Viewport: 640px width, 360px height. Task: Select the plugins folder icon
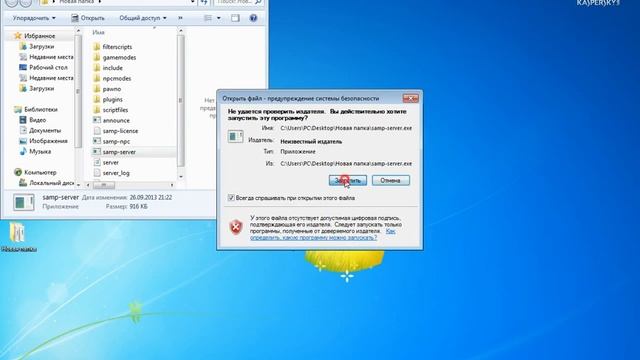[96, 99]
